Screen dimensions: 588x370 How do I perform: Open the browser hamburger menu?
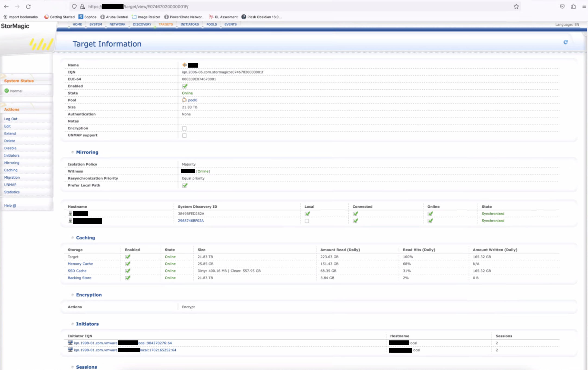click(x=584, y=7)
